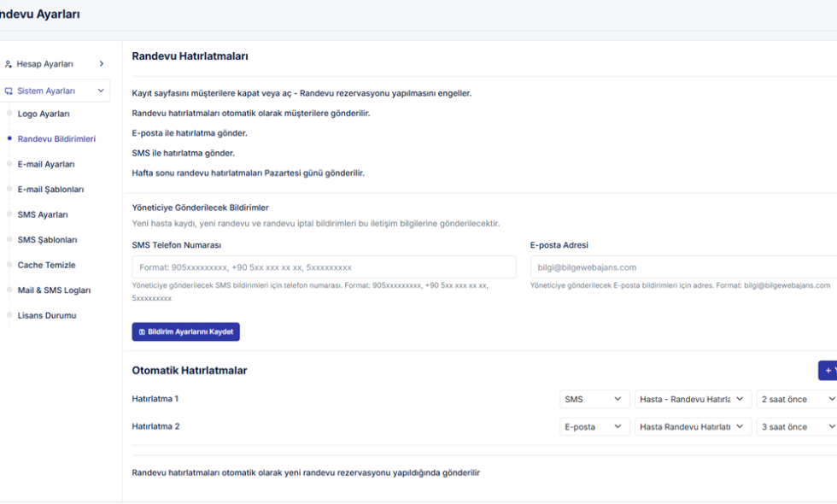Click the Hesap Ayarları user icon
This screenshot has height=504, width=837.
coord(9,64)
